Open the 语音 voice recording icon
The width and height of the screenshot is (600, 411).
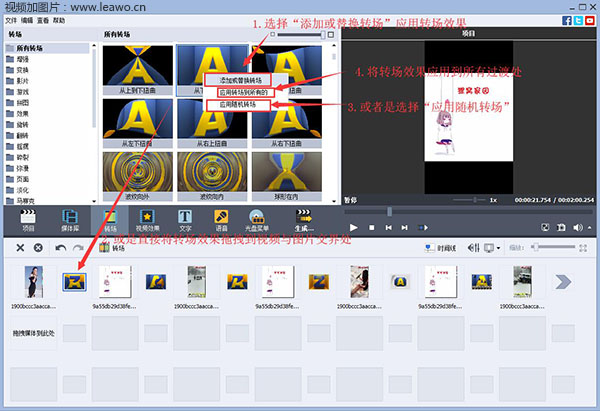tap(221, 220)
